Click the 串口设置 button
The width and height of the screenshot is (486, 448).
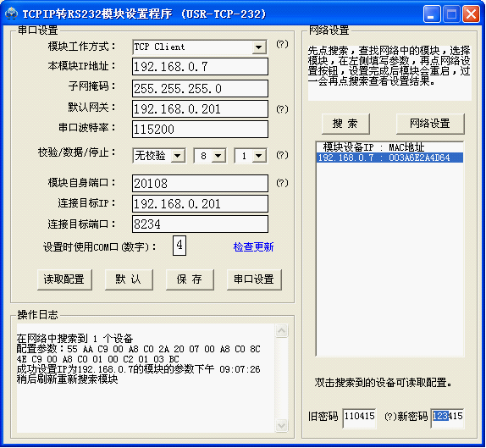pos(254,279)
